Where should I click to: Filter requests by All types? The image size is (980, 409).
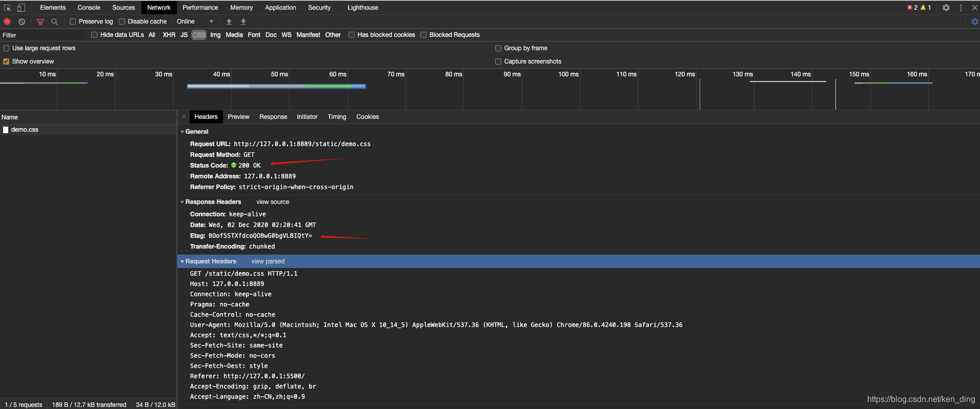point(152,35)
